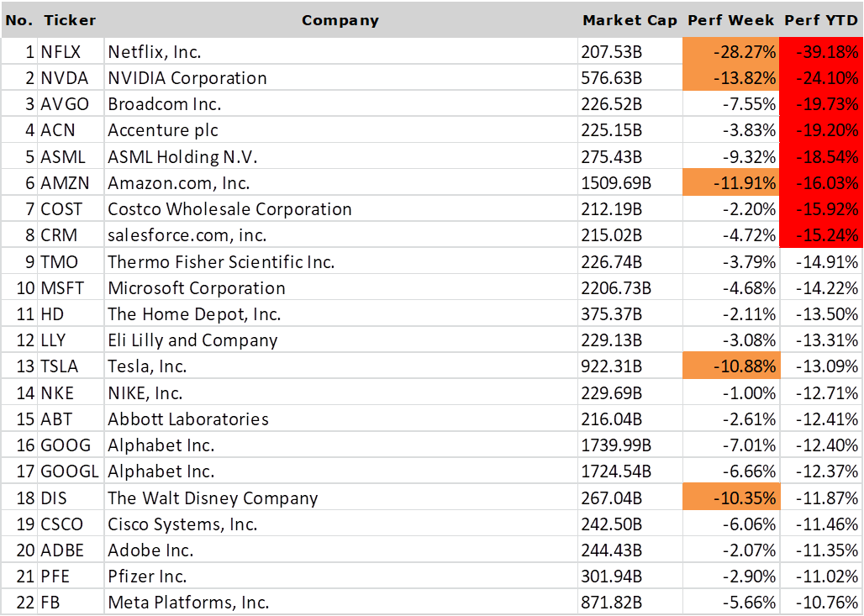The width and height of the screenshot is (864, 616).
Task: Select Meta Platforms, Inc. company name
Action: 188,603
